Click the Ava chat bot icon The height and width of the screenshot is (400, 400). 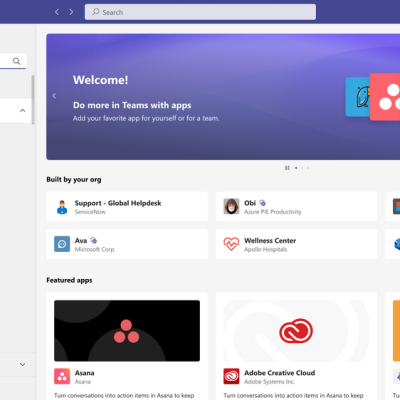[x=62, y=244]
